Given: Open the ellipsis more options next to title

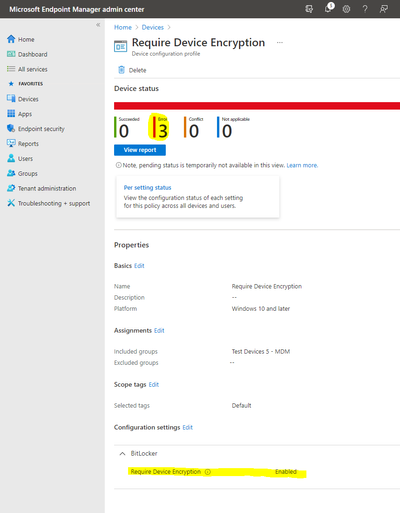Looking at the screenshot, I should 280,42.
